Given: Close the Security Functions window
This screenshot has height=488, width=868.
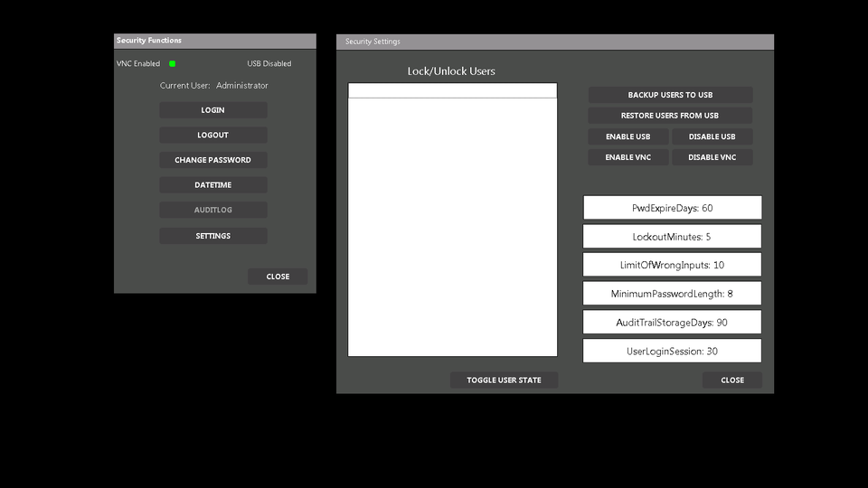Looking at the screenshot, I should [278, 277].
